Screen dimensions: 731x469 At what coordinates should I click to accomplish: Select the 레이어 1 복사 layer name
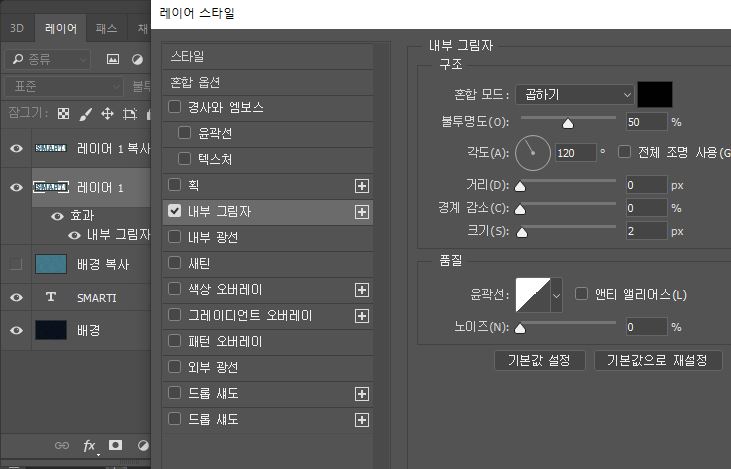coord(114,149)
